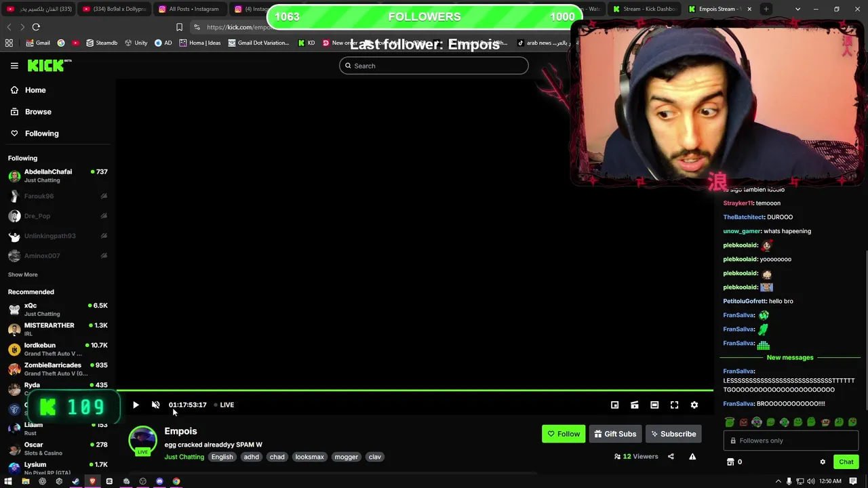Screen dimensions: 868x488
Task: Click username TheBatchitect in chat
Action: (x=744, y=217)
